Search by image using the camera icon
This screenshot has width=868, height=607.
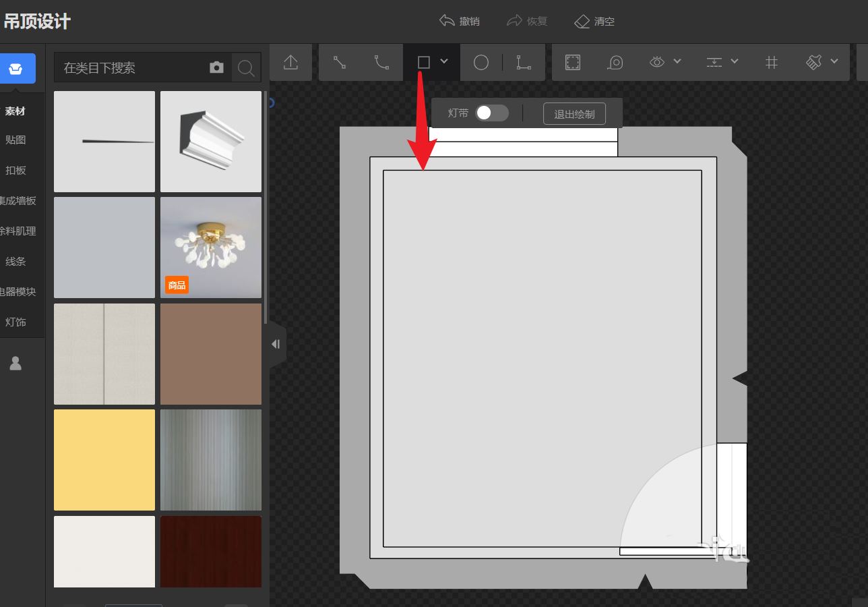[216, 67]
